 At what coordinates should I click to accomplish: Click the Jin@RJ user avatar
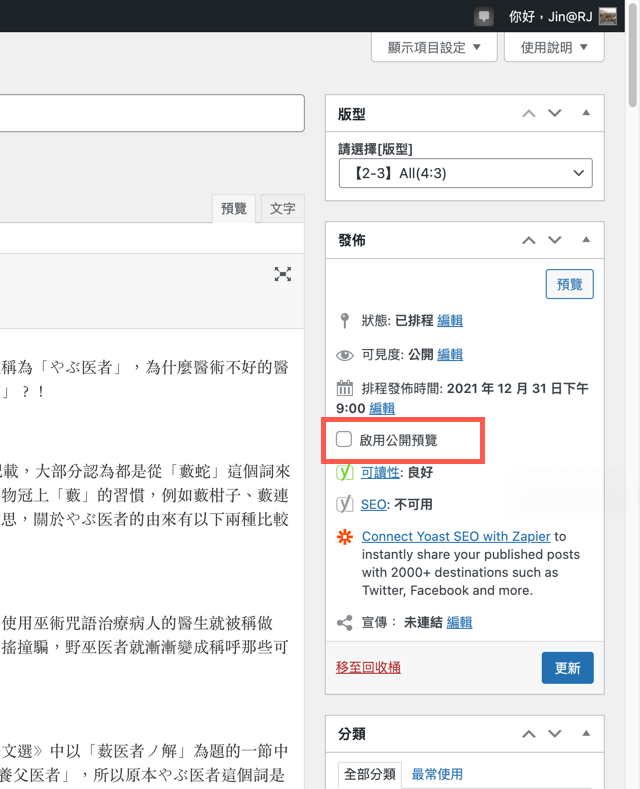pos(608,16)
